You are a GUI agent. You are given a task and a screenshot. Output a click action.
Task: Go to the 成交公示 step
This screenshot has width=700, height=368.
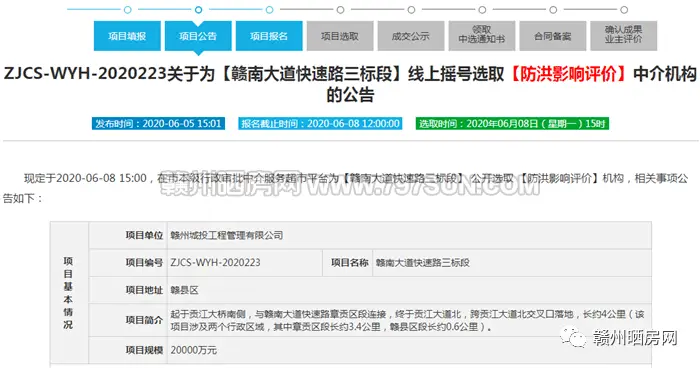point(411,36)
